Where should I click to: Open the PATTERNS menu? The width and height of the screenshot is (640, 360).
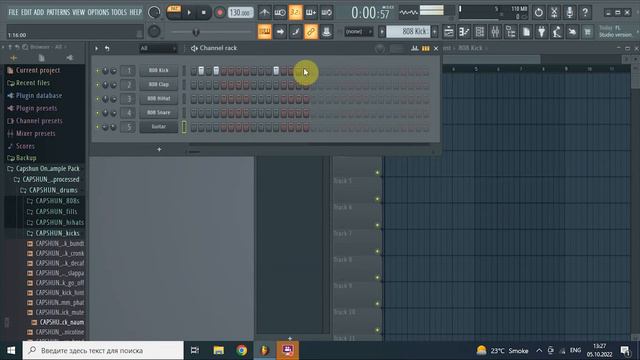point(58,12)
